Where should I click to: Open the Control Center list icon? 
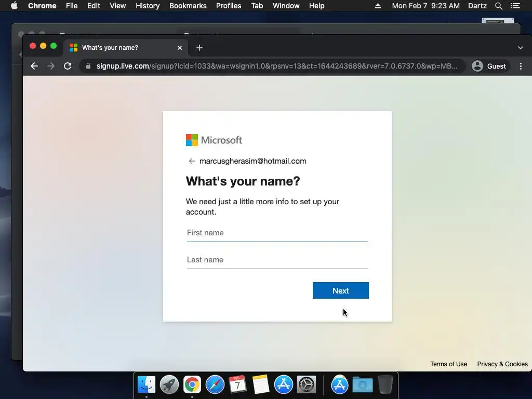pyautogui.click(x=515, y=6)
